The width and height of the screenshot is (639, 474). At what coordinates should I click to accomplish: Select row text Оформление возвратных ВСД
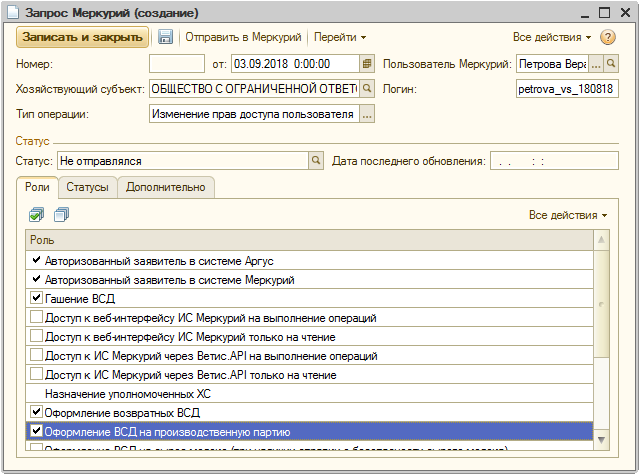[122, 413]
